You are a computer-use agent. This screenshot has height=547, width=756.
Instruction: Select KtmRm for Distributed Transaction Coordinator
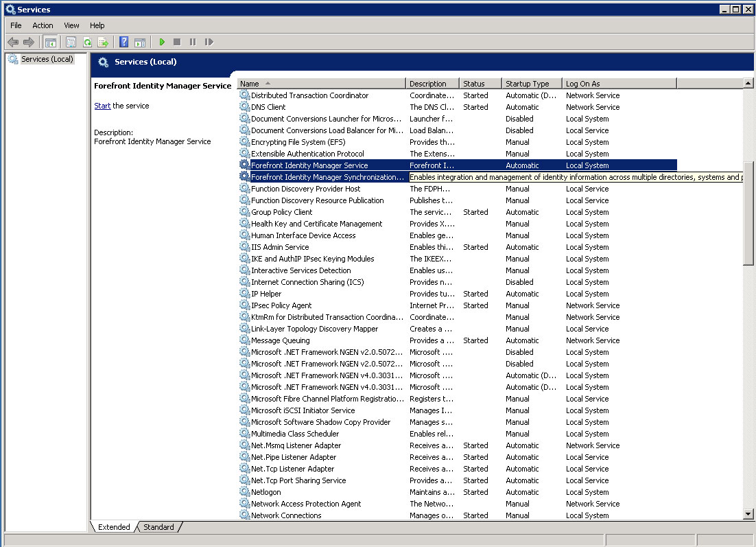point(458,317)
